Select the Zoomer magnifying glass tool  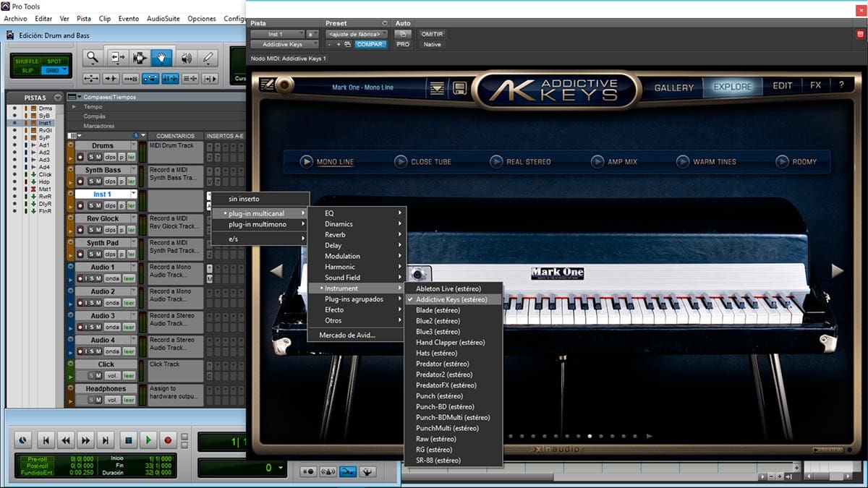coord(93,57)
